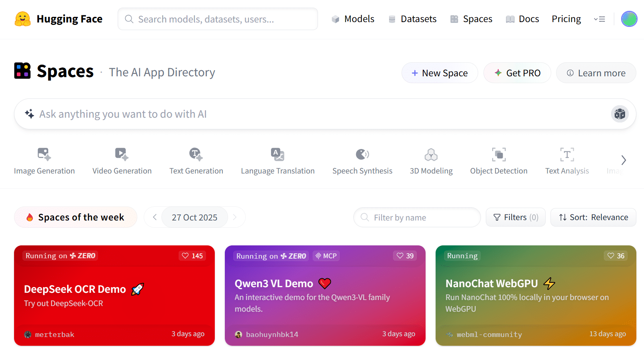Open the user profile avatar
The image size is (644, 347).
pos(629,19)
